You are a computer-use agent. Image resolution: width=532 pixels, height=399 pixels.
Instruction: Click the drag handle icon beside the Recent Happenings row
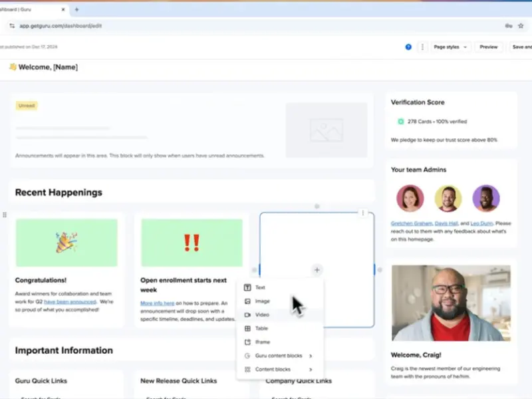tap(5, 215)
